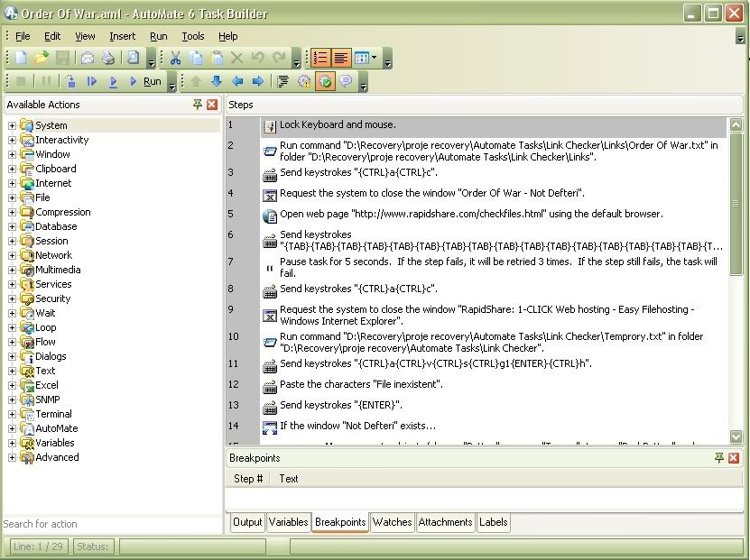The height and width of the screenshot is (560, 750).
Task: Open the Edit menu
Action: coord(52,36)
